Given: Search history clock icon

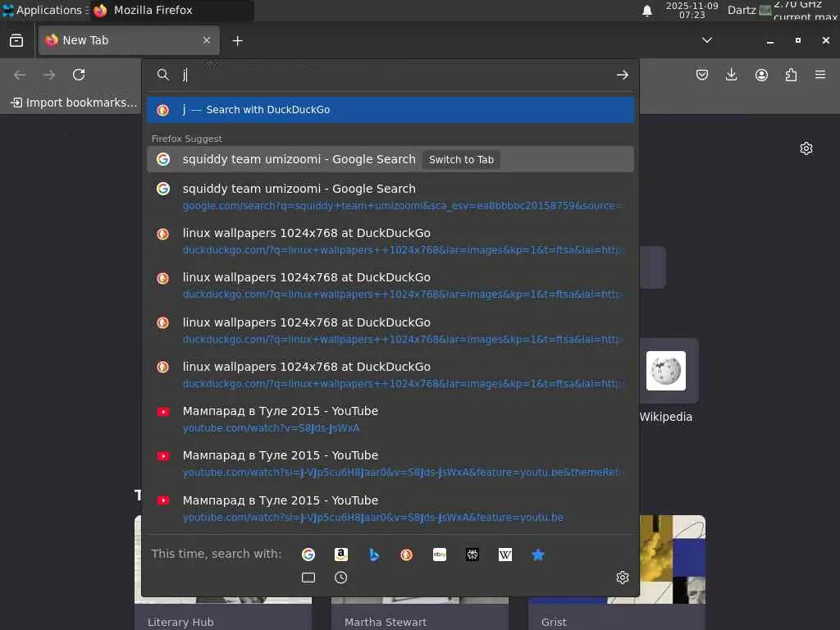Looking at the screenshot, I should click(x=340, y=577).
